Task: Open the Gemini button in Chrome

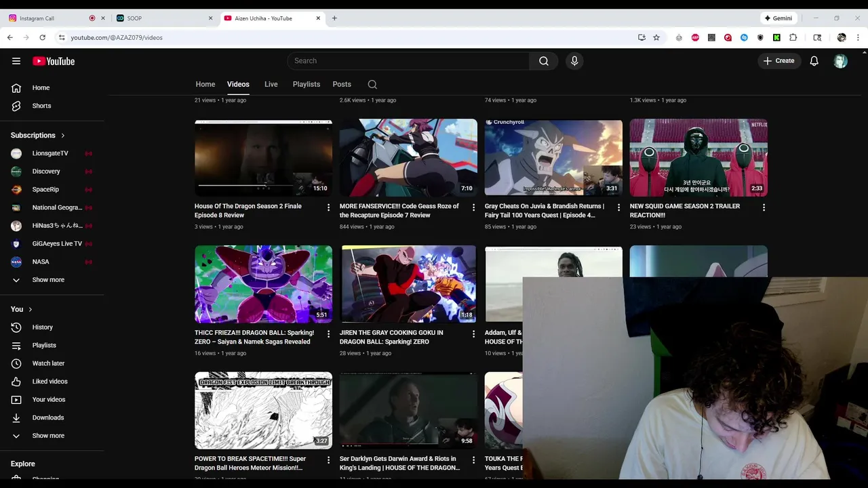Action: (778, 18)
